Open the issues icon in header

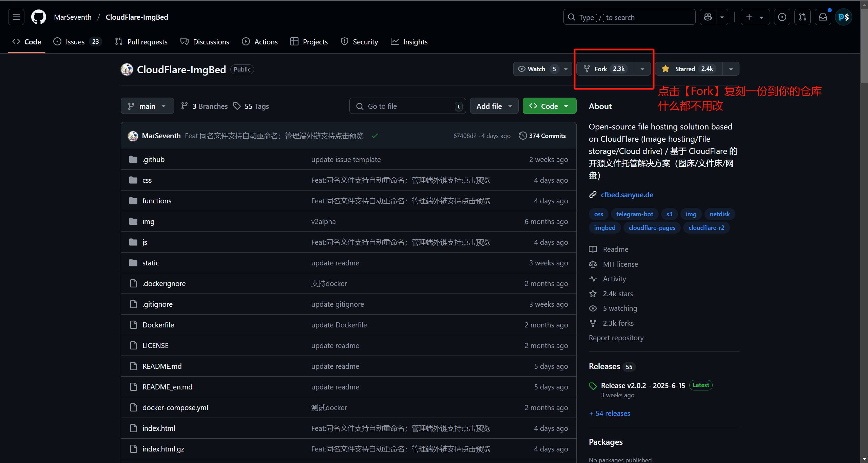click(782, 17)
